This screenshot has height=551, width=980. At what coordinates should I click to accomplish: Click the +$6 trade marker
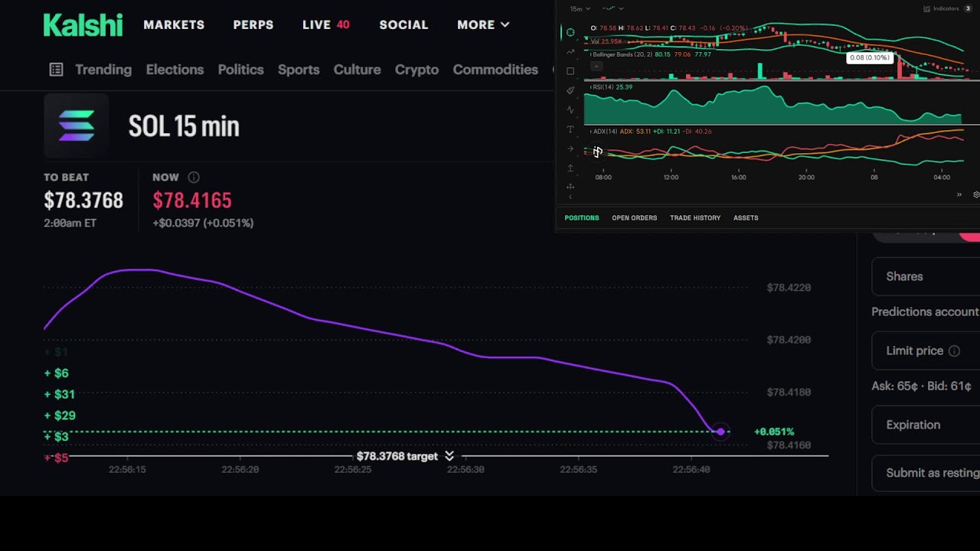pyautogui.click(x=56, y=373)
